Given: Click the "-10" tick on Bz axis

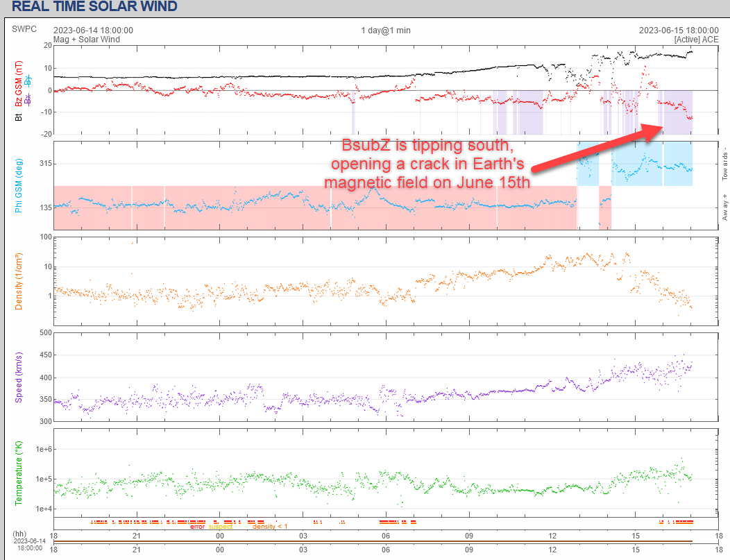Looking at the screenshot, I should tap(46, 112).
